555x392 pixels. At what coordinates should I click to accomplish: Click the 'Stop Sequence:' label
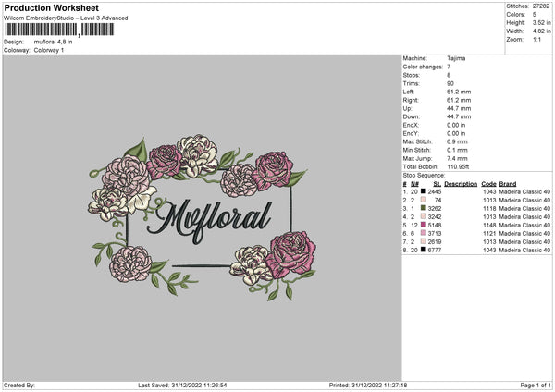coord(424,175)
